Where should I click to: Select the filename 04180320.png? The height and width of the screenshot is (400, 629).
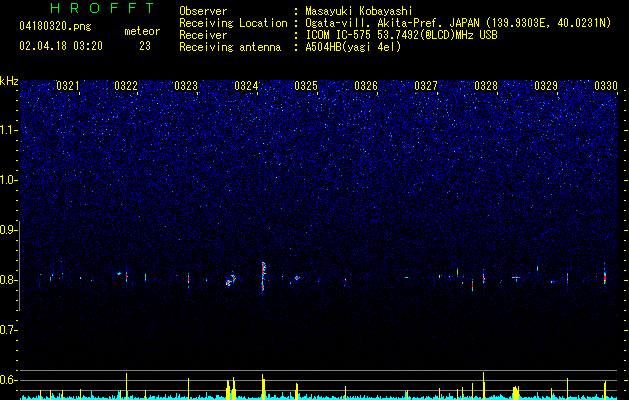coord(55,27)
